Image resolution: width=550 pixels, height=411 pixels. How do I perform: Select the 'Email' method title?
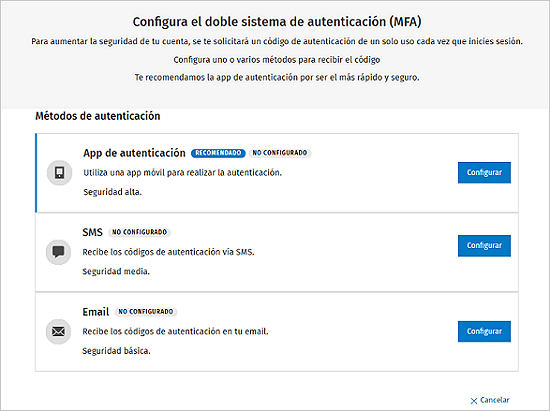(x=96, y=312)
